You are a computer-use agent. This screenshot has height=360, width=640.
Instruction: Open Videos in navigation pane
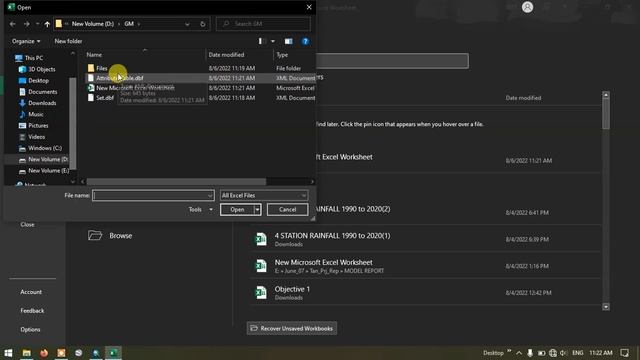click(36, 137)
